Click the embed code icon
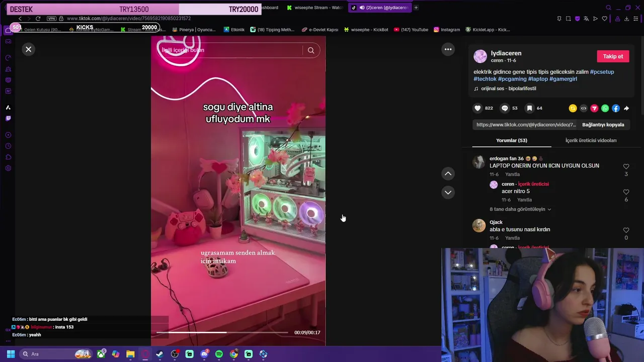The image size is (644, 362). click(584, 108)
